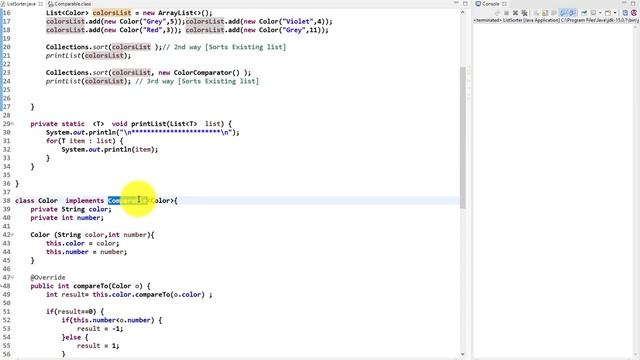Click the '2nd way [Sorts Existing list]' comment
640x360 pixels.
pyautogui.click(x=230, y=47)
